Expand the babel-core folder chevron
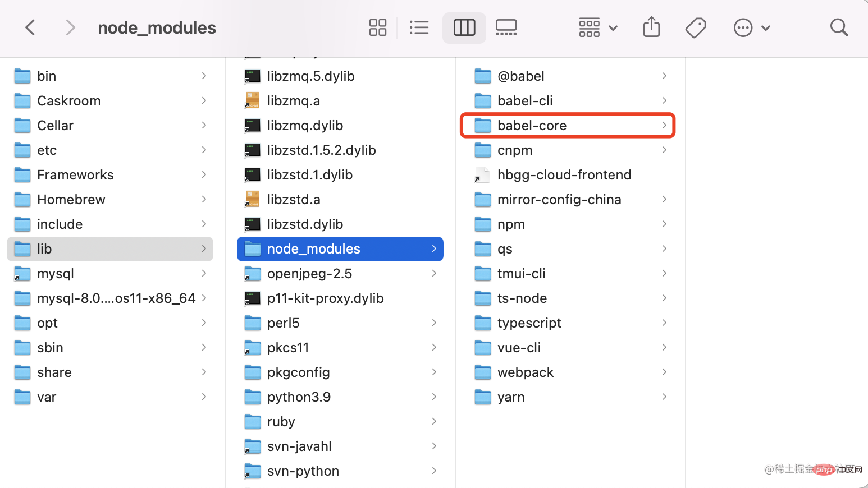The width and height of the screenshot is (868, 488). tap(664, 125)
